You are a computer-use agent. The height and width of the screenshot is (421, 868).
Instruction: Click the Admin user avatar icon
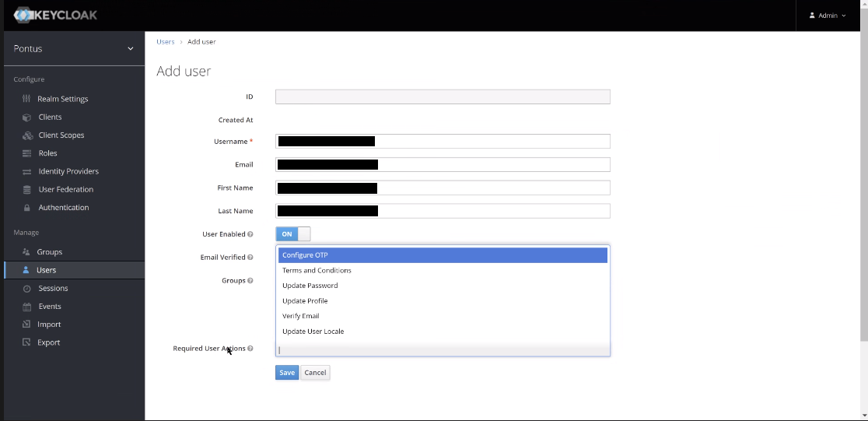pos(812,16)
